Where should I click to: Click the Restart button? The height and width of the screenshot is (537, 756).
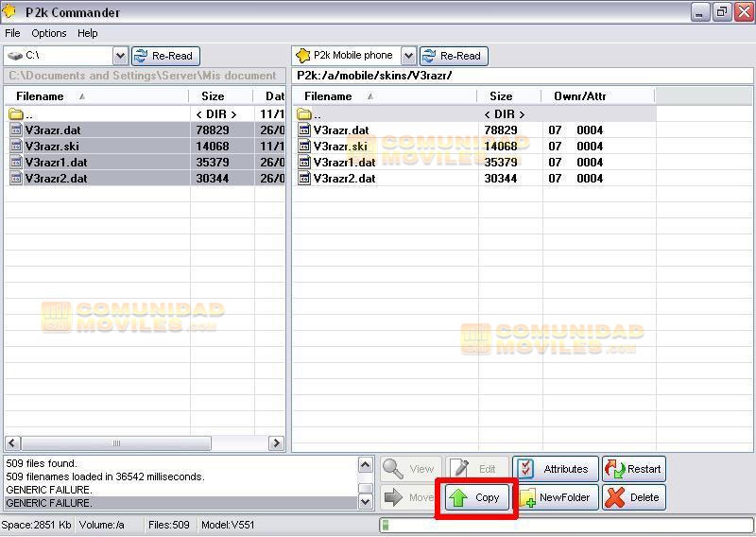pos(634,469)
